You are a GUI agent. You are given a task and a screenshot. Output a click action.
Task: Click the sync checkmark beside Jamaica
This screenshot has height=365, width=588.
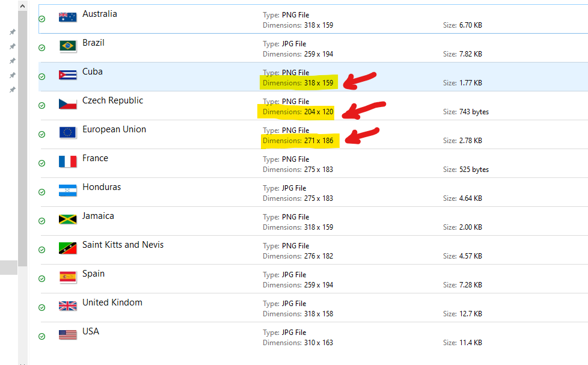pyautogui.click(x=42, y=221)
